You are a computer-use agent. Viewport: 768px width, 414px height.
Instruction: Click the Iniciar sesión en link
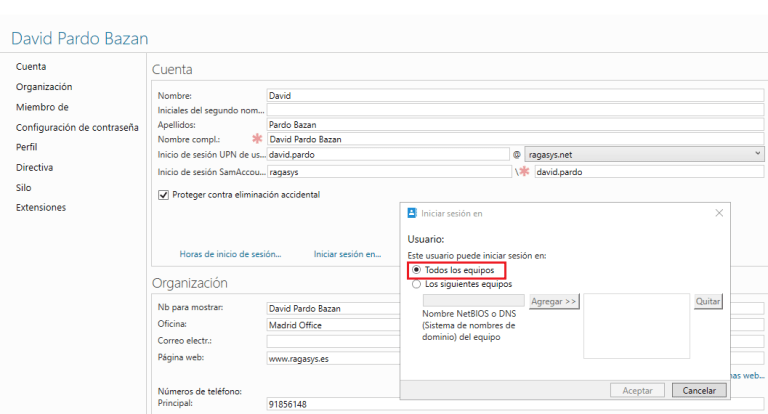point(347,254)
